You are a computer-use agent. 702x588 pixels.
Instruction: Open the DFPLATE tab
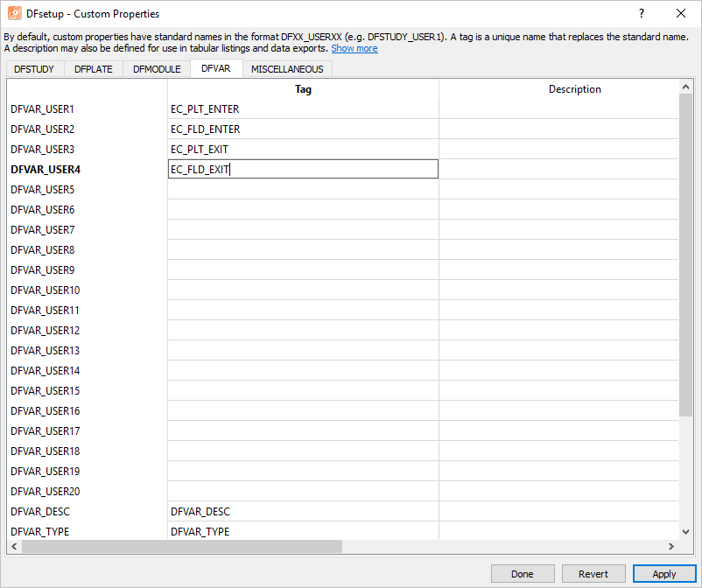(x=94, y=69)
